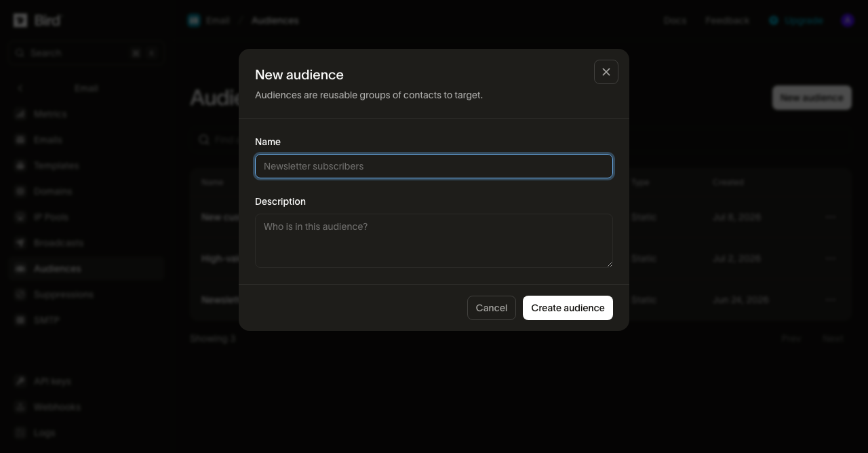
Task: Click the Logs sidebar icon
Action: 20,433
